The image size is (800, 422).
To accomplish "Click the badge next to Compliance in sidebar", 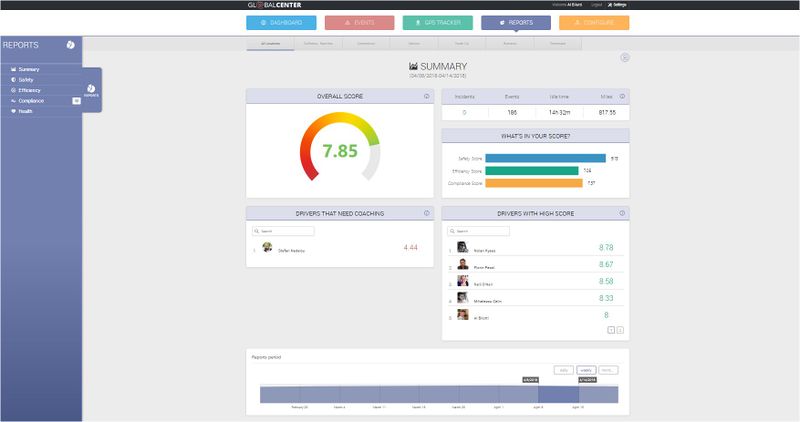I will 76,101.
